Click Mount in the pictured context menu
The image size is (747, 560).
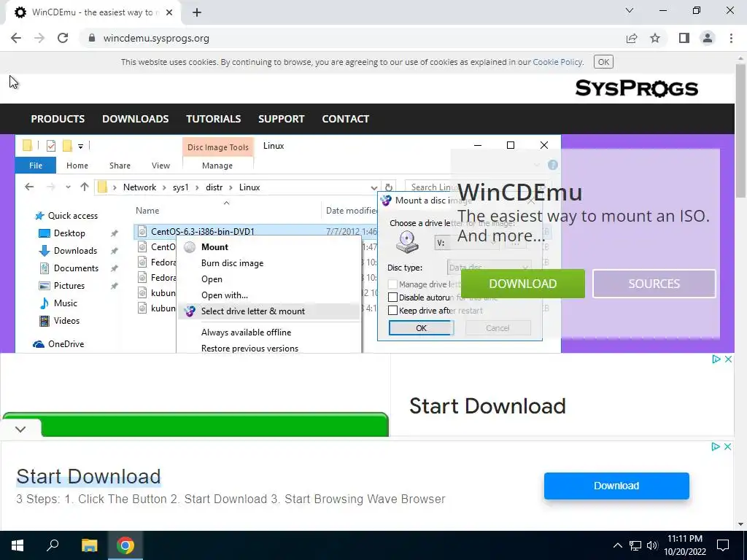coord(214,247)
